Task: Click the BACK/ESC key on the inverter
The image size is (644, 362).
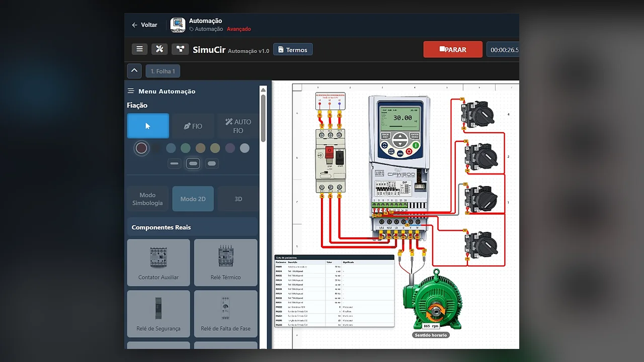Action: [x=385, y=135]
